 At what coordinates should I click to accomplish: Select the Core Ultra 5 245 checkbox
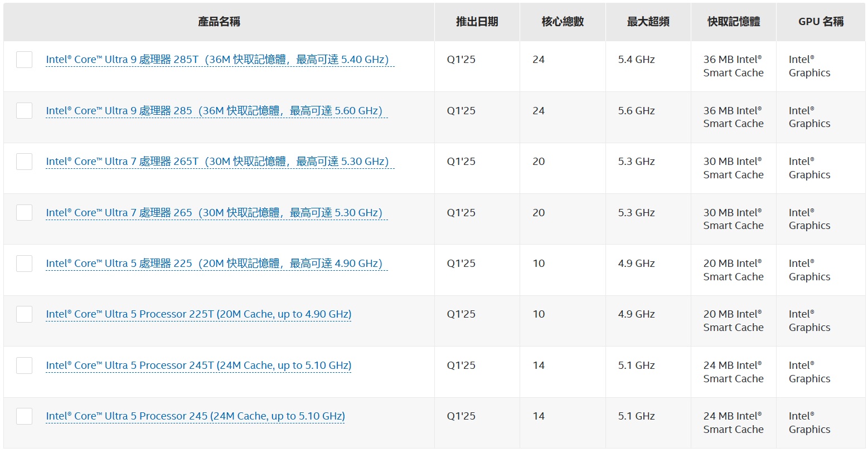point(24,416)
